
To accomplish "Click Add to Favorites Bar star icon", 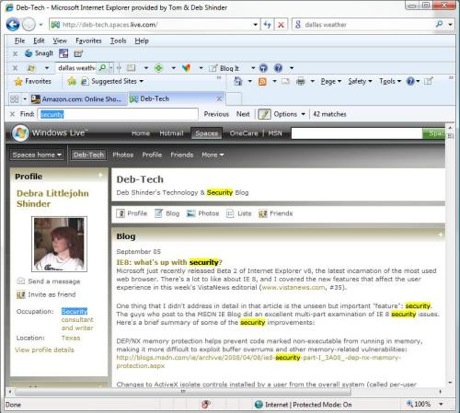I will 71,81.
